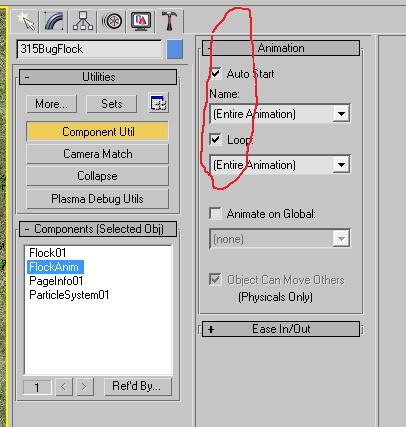Viewport: 406px width, 427px height.
Task: Click the Camera Match button
Action: point(97,154)
